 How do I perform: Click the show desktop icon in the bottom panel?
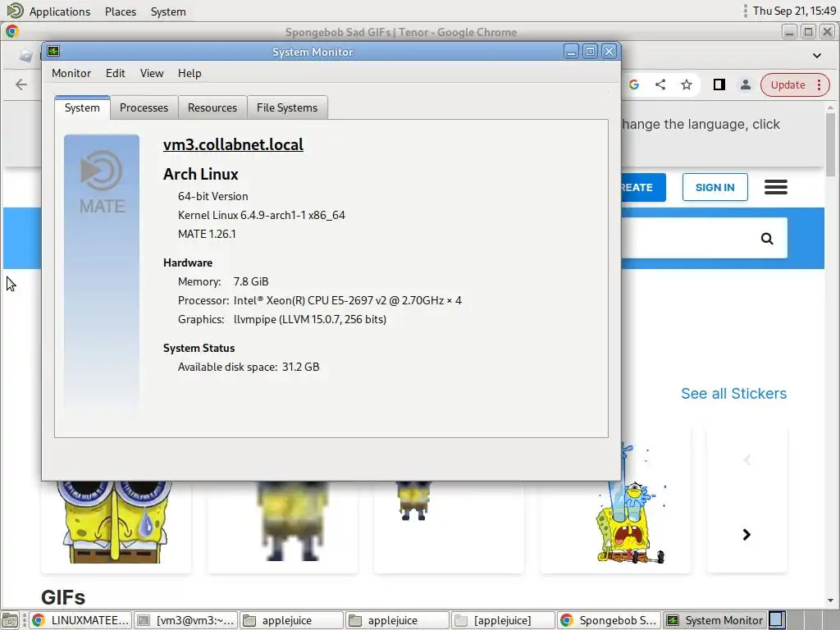(10, 620)
